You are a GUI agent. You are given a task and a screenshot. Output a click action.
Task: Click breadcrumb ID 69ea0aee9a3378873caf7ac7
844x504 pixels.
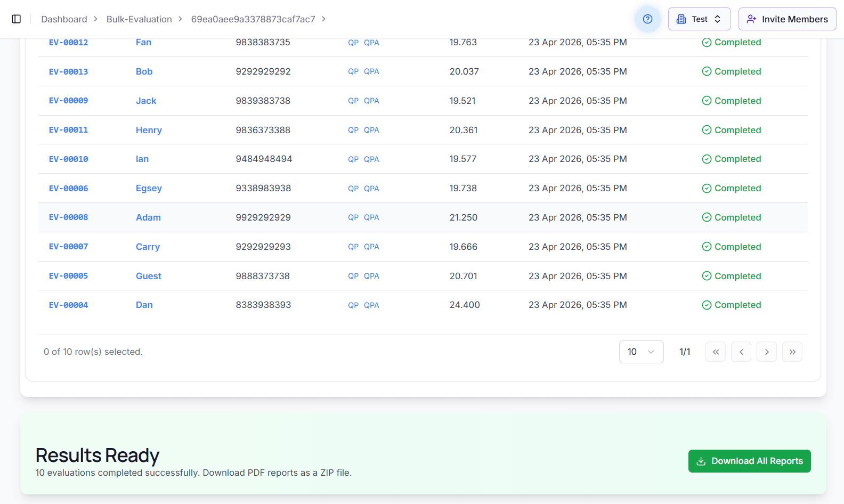pyautogui.click(x=253, y=19)
